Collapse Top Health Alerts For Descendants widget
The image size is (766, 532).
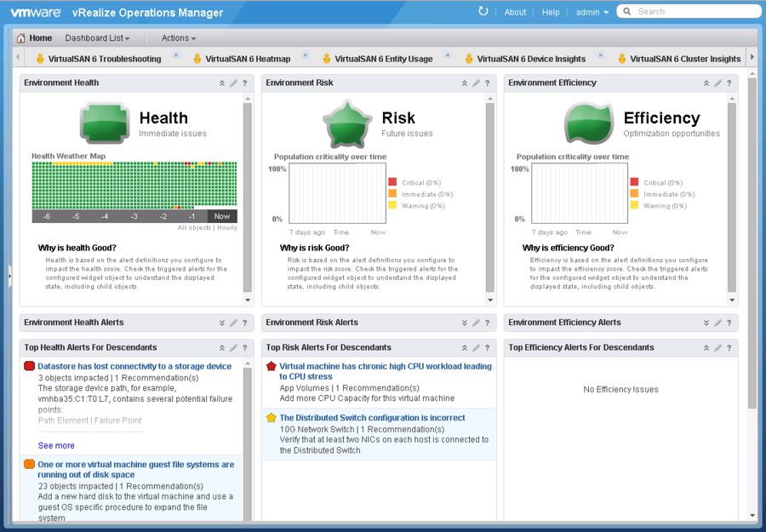coord(222,348)
